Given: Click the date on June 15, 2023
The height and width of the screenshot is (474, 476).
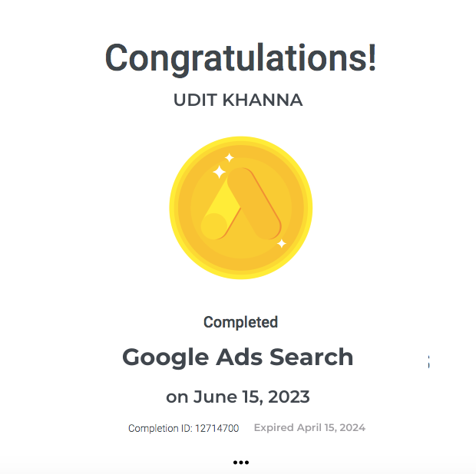Looking at the screenshot, I should pos(238,397).
